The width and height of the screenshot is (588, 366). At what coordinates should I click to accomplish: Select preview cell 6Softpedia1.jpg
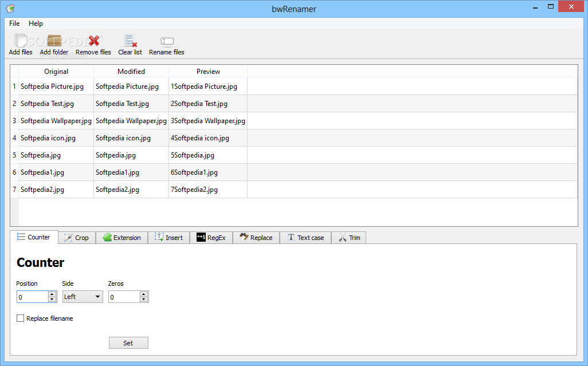click(208, 172)
